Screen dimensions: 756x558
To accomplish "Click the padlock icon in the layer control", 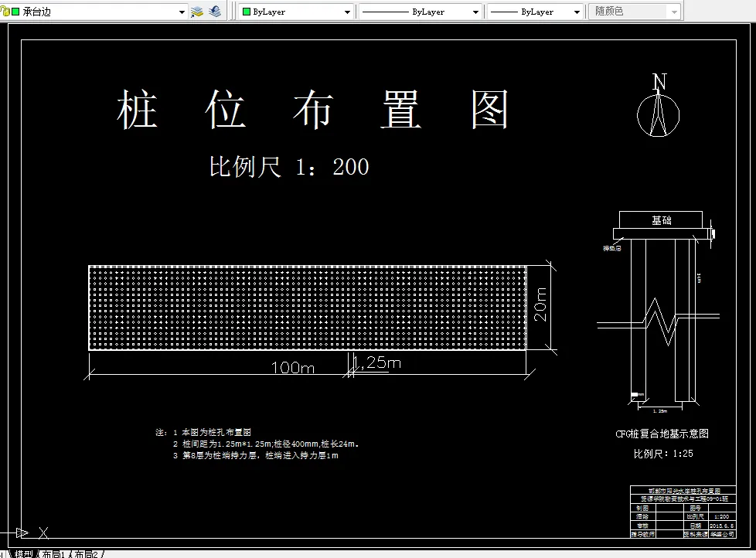I will pos(5,12).
